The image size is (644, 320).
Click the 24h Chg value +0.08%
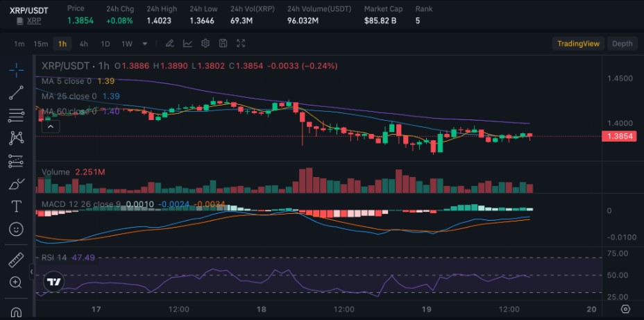pyautogui.click(x=119, y=20)
